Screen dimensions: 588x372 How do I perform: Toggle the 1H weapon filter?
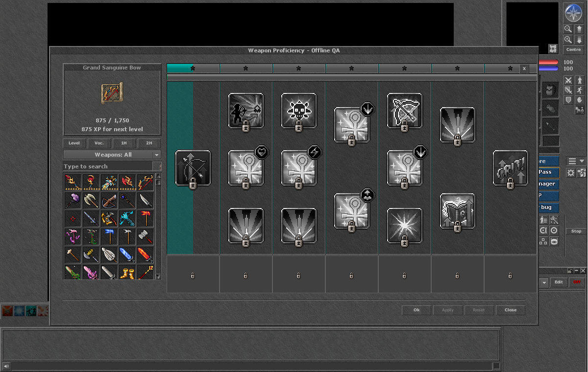tap(124, 143)
